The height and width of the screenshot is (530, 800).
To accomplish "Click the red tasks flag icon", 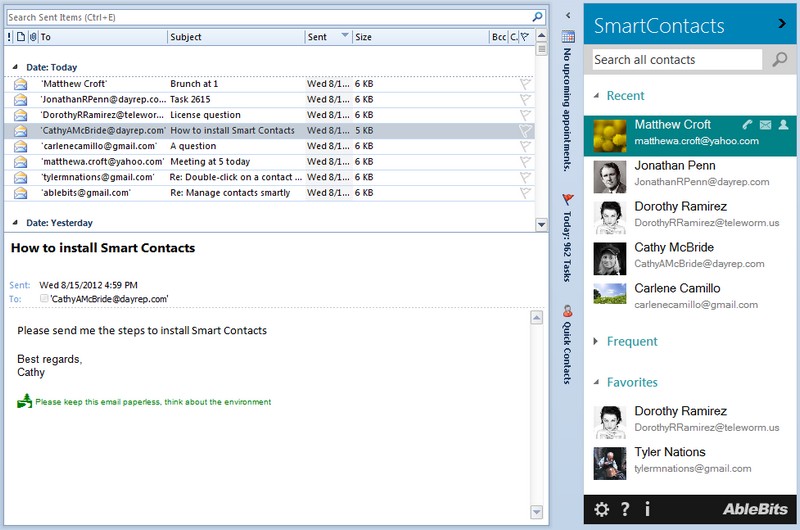I will coord(568,199).
